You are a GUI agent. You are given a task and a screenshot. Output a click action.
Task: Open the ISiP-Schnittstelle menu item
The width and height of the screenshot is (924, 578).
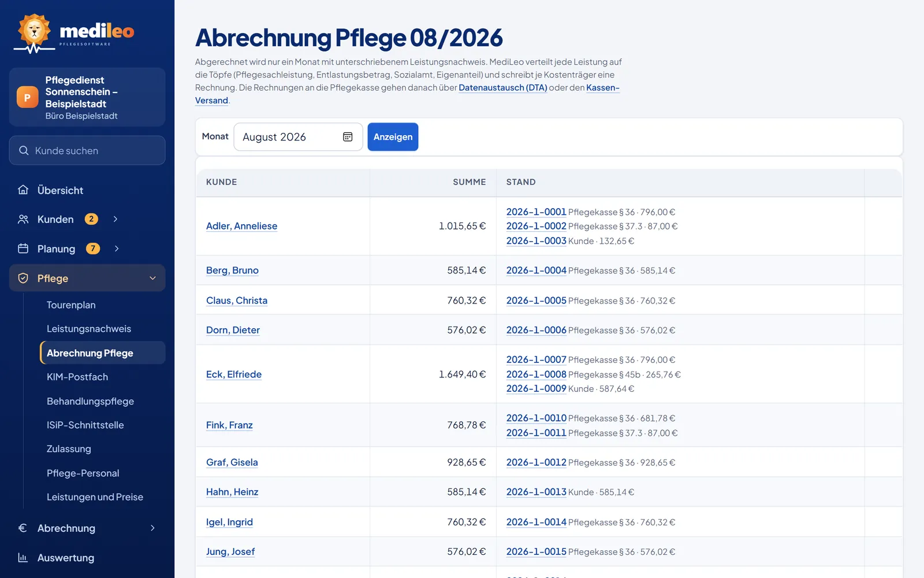click(x=85, y=425)
